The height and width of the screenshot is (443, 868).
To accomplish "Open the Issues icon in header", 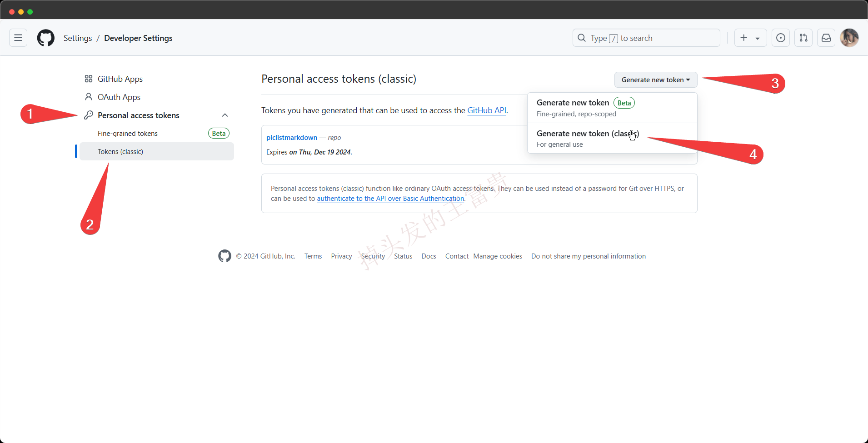I will tap(781, 38).
